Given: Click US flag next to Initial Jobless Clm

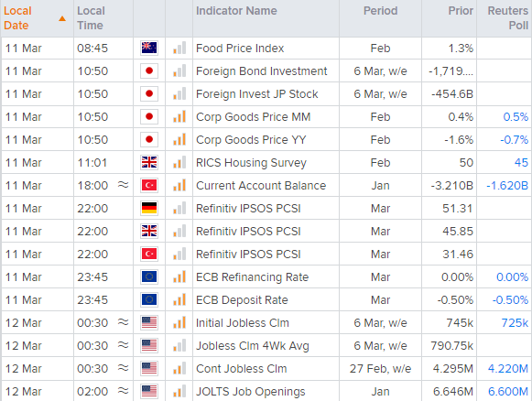Looking at the screenshot, I should 149,322.
